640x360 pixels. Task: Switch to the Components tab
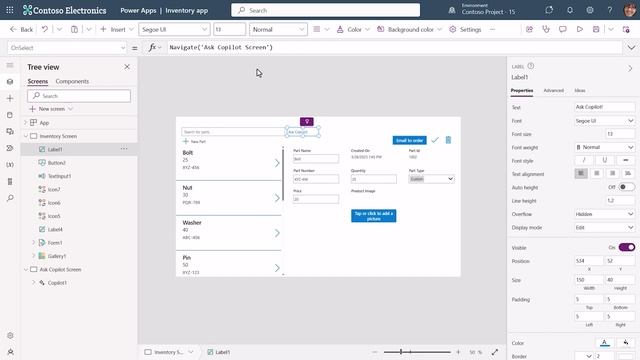point(72,81)
